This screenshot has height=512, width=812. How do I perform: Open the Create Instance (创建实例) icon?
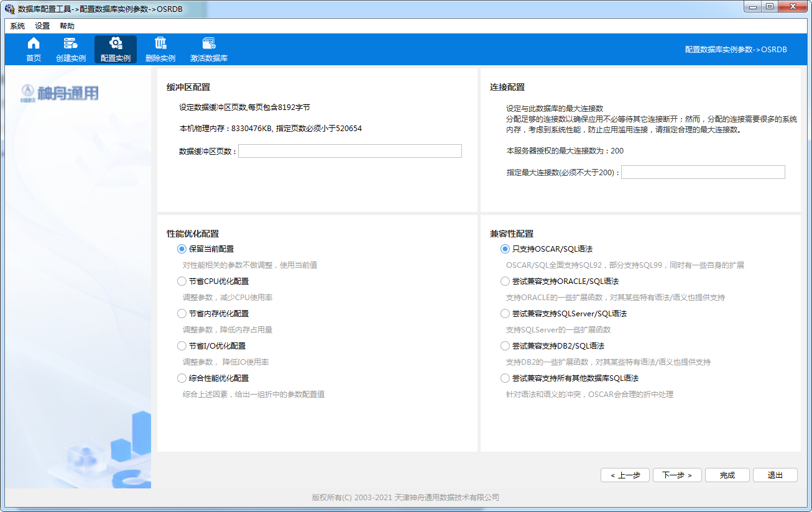click(71, 43)
